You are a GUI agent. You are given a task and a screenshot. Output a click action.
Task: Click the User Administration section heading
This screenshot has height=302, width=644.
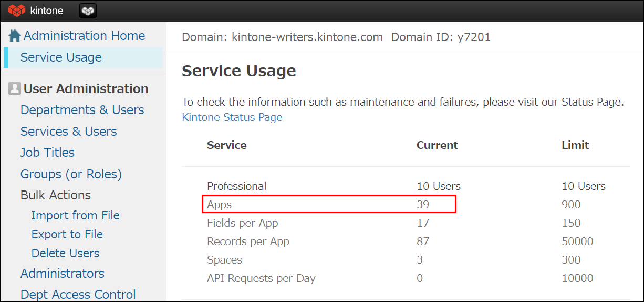click(x=86, y=89)
